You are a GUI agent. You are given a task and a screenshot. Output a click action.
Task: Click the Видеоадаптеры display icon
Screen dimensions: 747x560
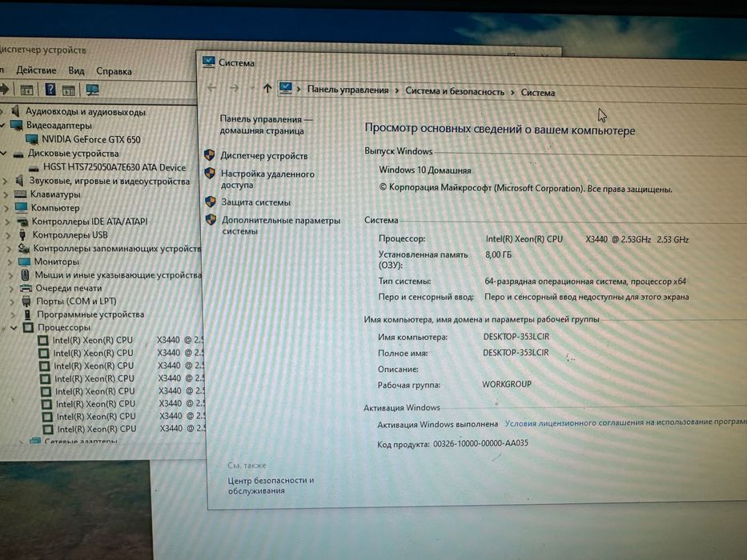click(17, 126)
